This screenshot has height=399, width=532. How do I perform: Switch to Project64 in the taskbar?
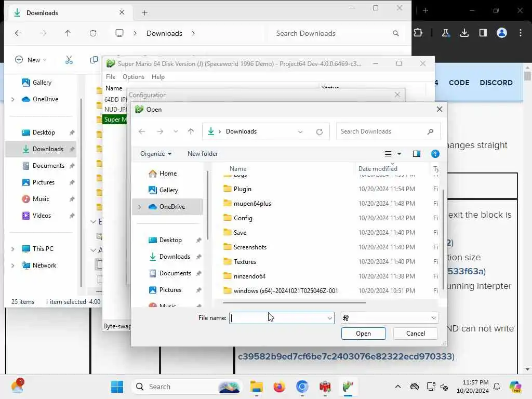tap(348, 387)
